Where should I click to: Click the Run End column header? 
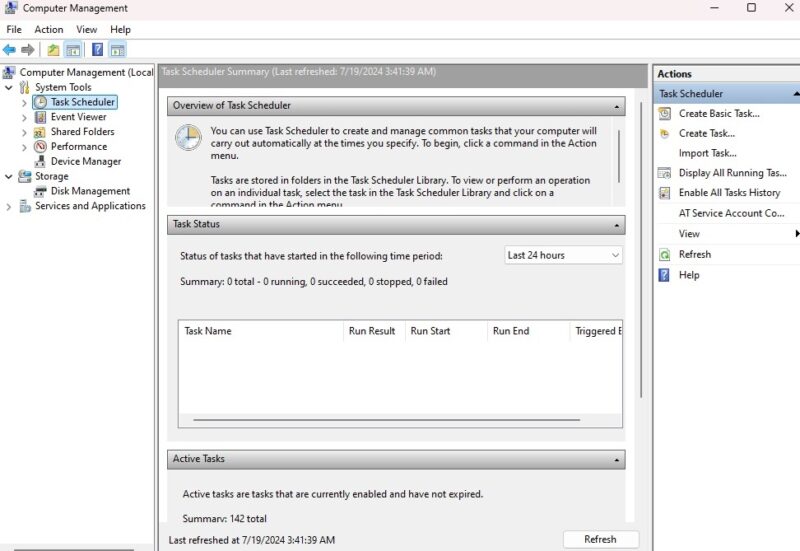[528, 331]
